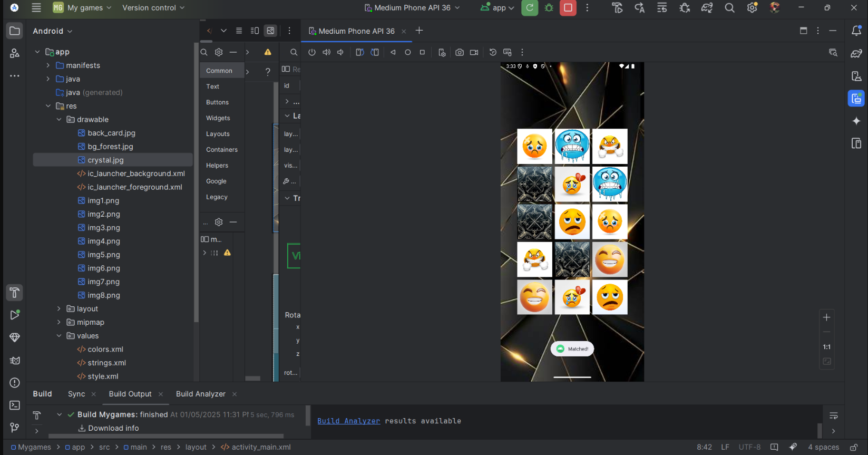Start screen recording with video camera icon
868x455 pixels.
tap(474, 52)
